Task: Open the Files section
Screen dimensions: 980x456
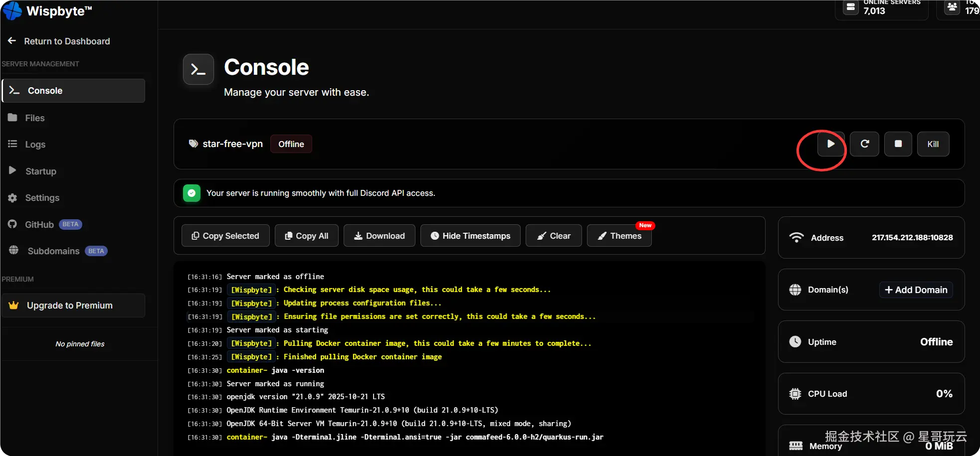Action: (x=27, y=118)
